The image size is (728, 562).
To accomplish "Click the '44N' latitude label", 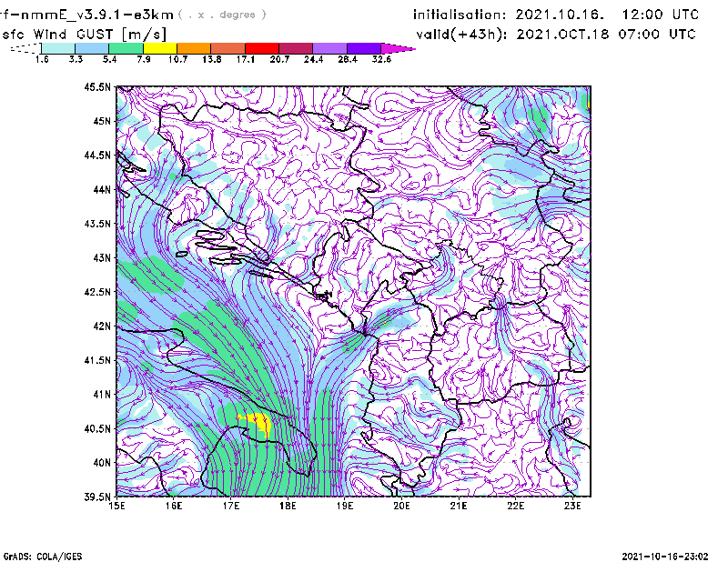I will coord(103,189).
